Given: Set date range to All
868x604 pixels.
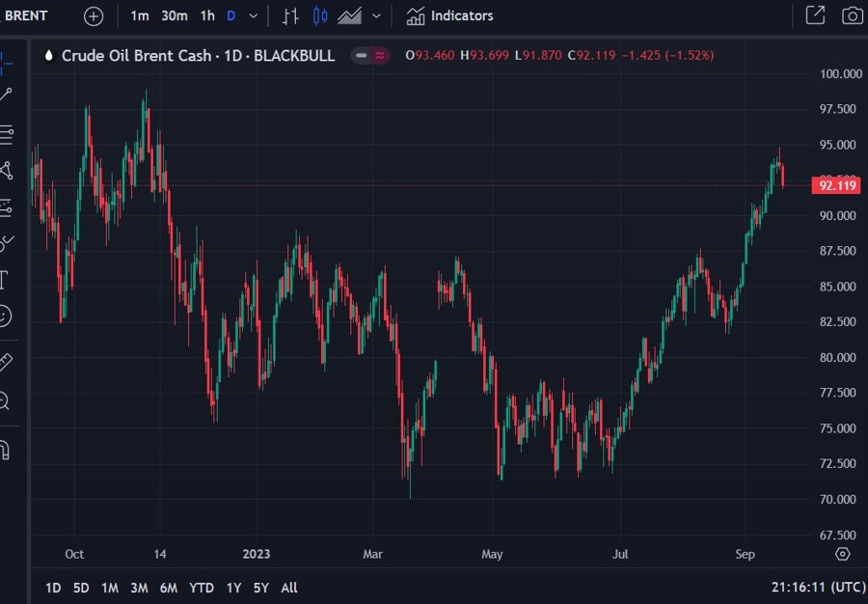Looking at the screenshot, I should pyautogui.click(x=289, y=588).
